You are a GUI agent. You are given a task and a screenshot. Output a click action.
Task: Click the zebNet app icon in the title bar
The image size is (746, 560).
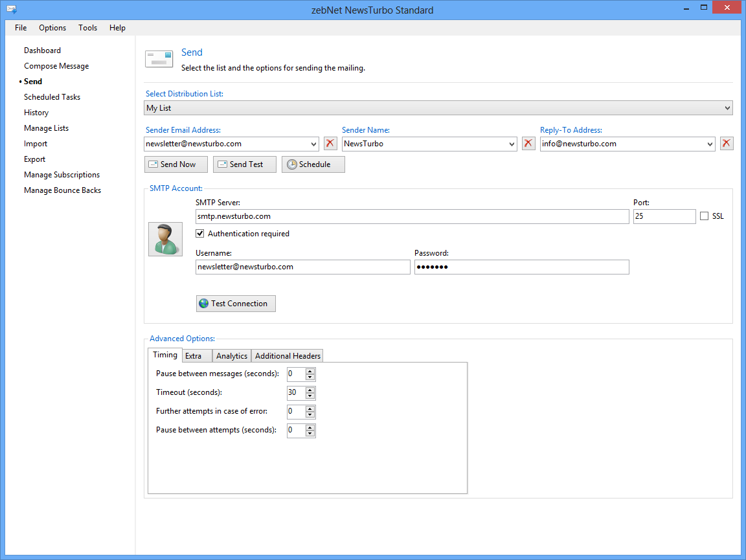click(x=11, y=10)
